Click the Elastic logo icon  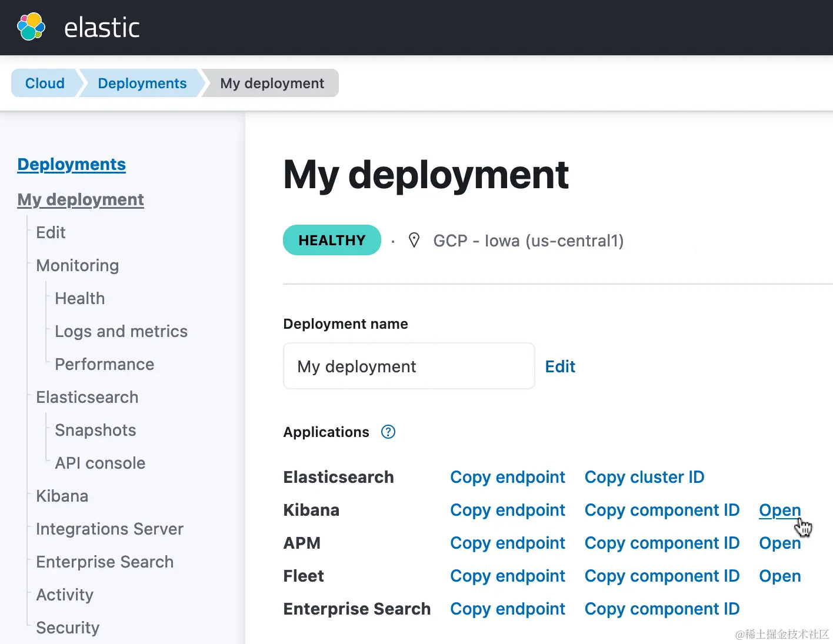click(x=31, y=27)
